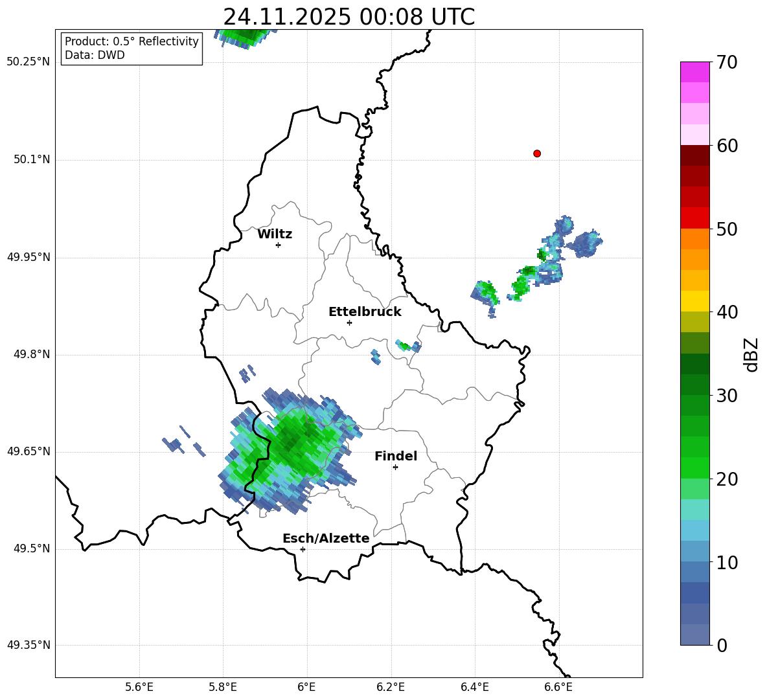Click the bright green colorbar segment above 20
767x700 pixels.
(x=694, y=468)
